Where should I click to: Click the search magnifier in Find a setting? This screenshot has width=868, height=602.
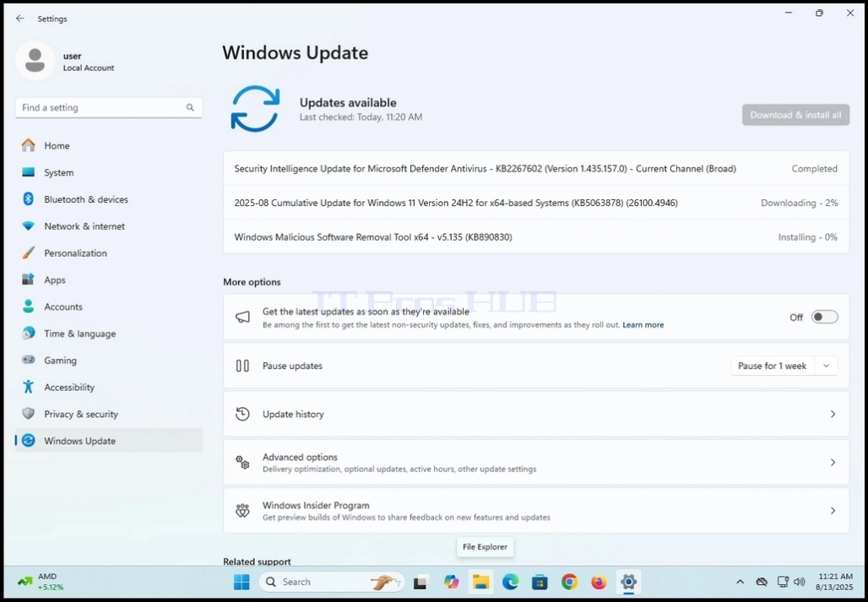point(190,107)
